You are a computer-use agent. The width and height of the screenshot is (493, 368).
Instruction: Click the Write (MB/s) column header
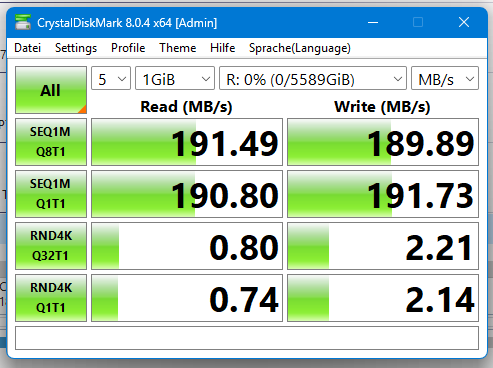pos(382,107)
